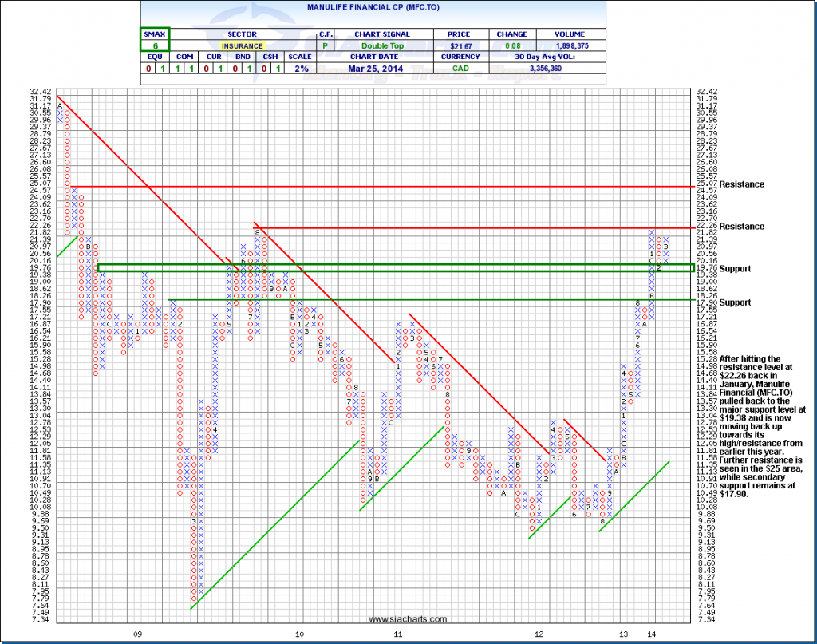Click the 0.08 change value

pos(511,46)
